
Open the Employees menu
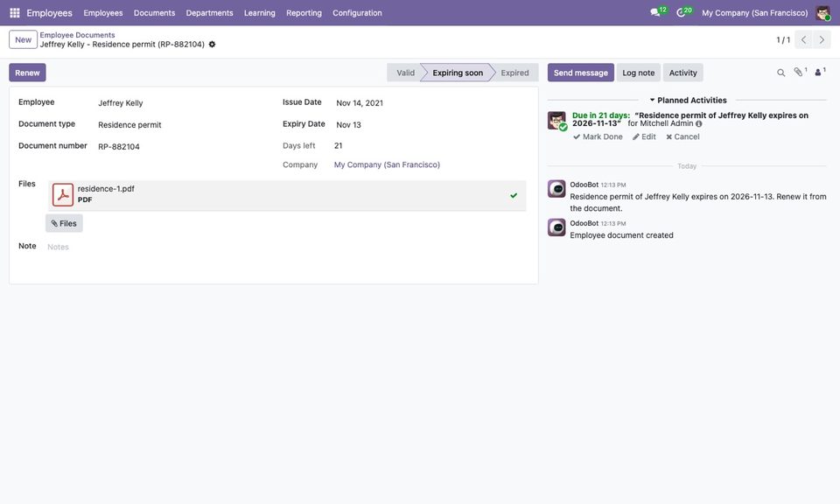(103, 13)
